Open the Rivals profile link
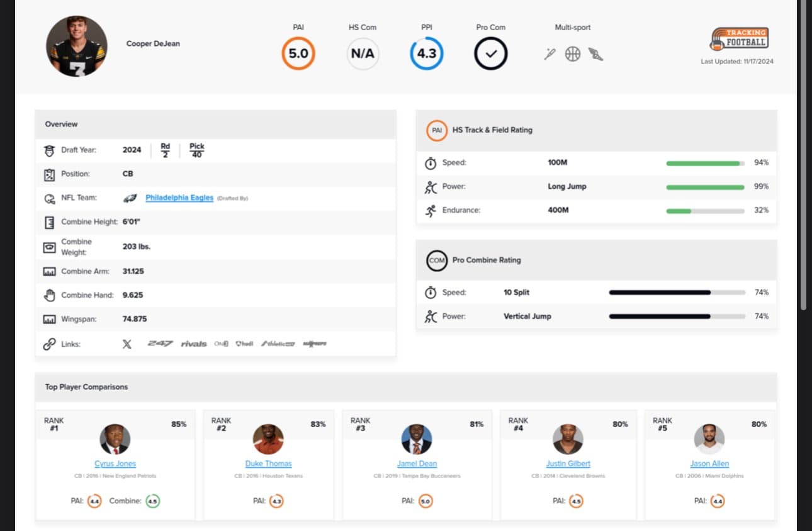This screenshot has width=812, height=531. (194, 344)
